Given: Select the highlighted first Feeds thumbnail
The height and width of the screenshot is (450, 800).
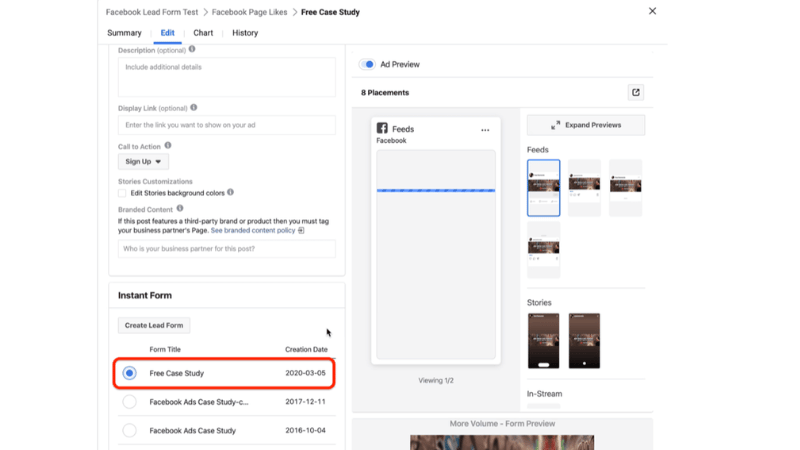Looking at the screenshot, I should (x=543, y=188).
